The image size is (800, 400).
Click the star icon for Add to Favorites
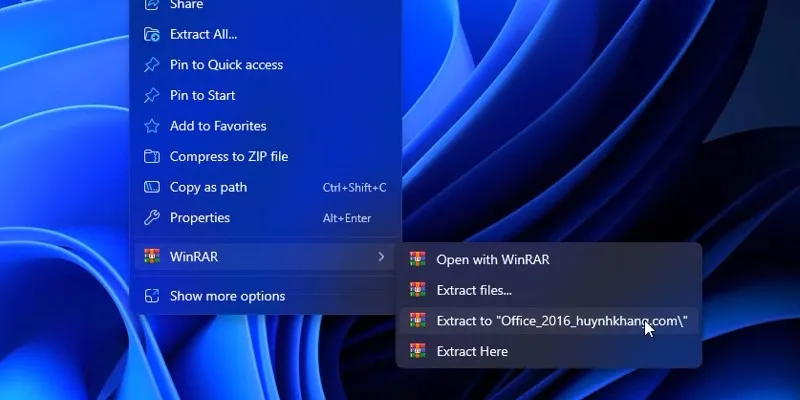point(152,126)
